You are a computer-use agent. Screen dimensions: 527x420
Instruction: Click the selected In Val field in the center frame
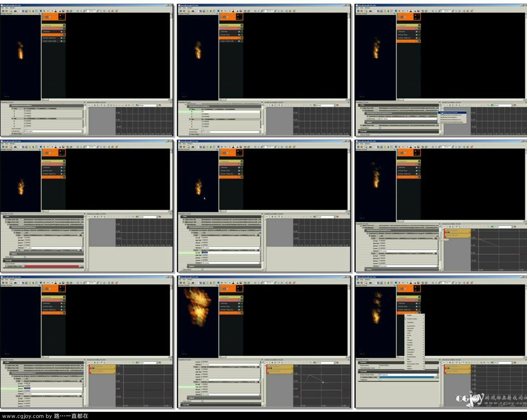point(231,252)
